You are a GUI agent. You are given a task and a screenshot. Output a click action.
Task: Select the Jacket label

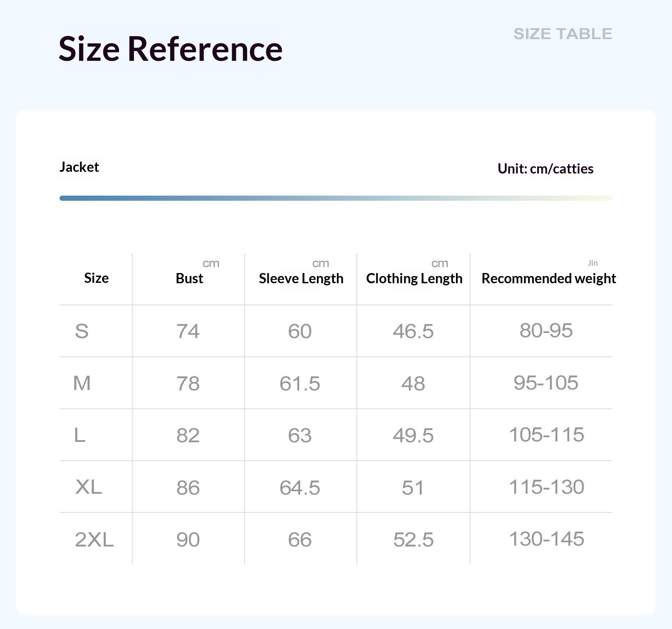click(79, 167)
